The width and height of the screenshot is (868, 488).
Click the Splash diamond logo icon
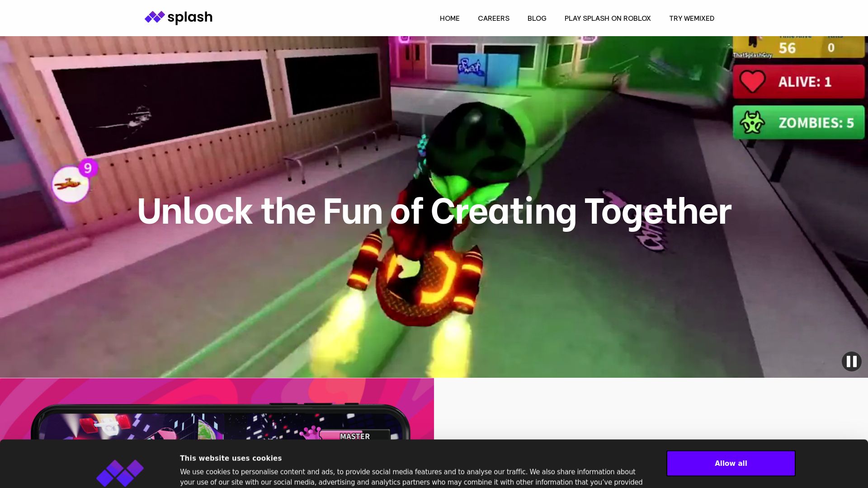tap(154, 17)
